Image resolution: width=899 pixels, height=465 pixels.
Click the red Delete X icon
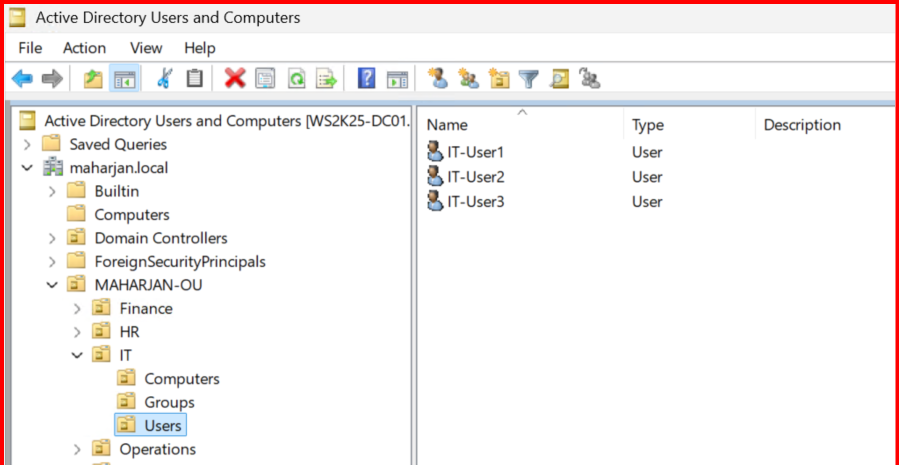point(235,79)
